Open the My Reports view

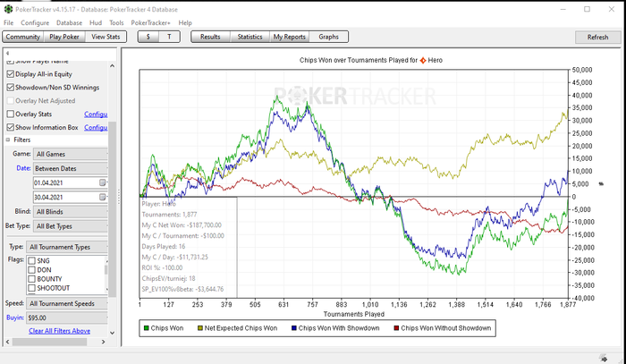[x=290, y=37]
